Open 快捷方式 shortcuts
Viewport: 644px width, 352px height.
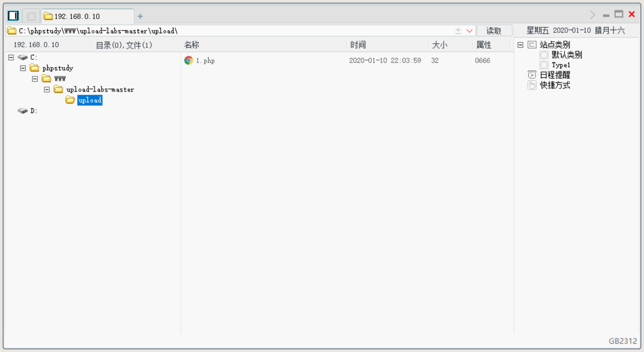(555, 85)
